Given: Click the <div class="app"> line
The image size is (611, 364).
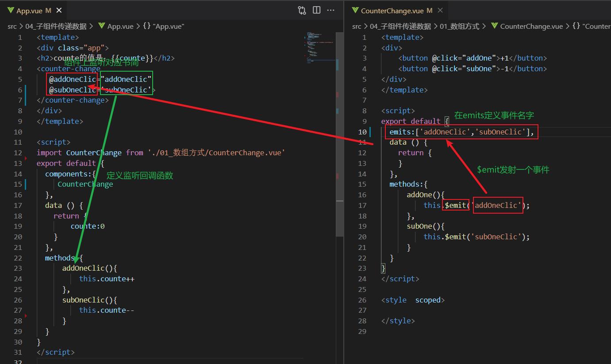Looking at the screenshot, I should coord(73,48).
